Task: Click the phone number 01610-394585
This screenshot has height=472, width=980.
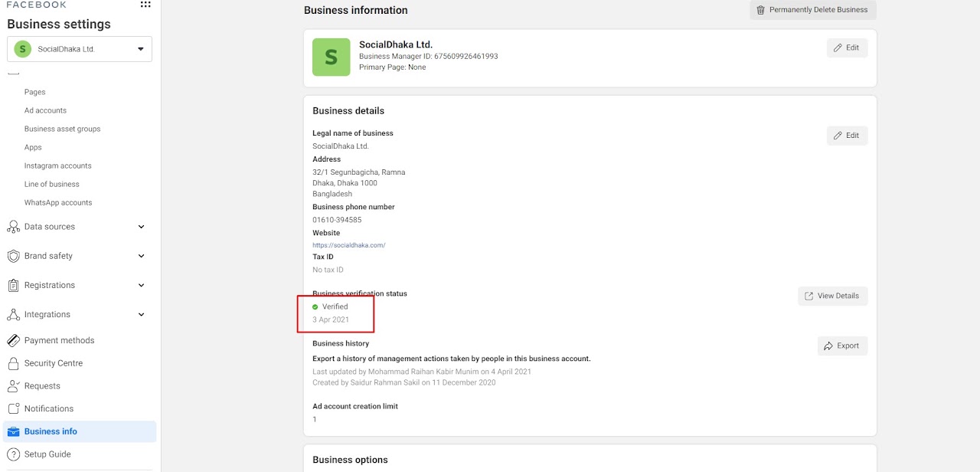Action: click(x=337, y=220)
